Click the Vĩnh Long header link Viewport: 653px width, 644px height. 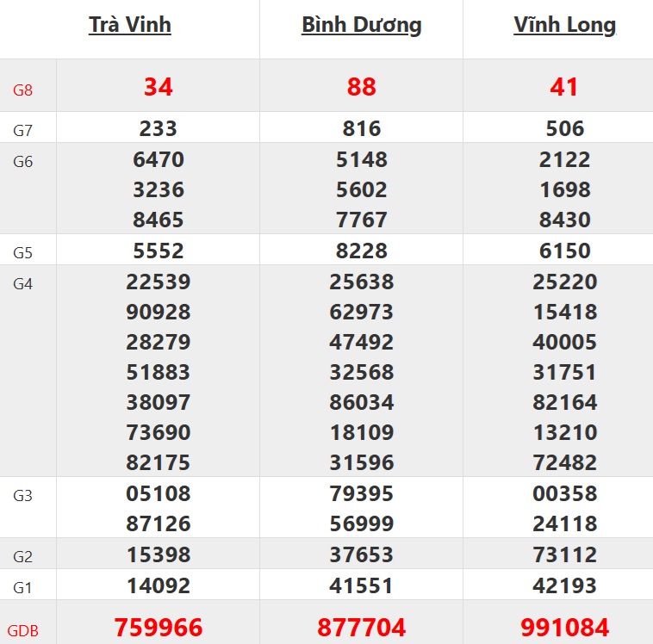pyautogui.click(x=564, y=25)
